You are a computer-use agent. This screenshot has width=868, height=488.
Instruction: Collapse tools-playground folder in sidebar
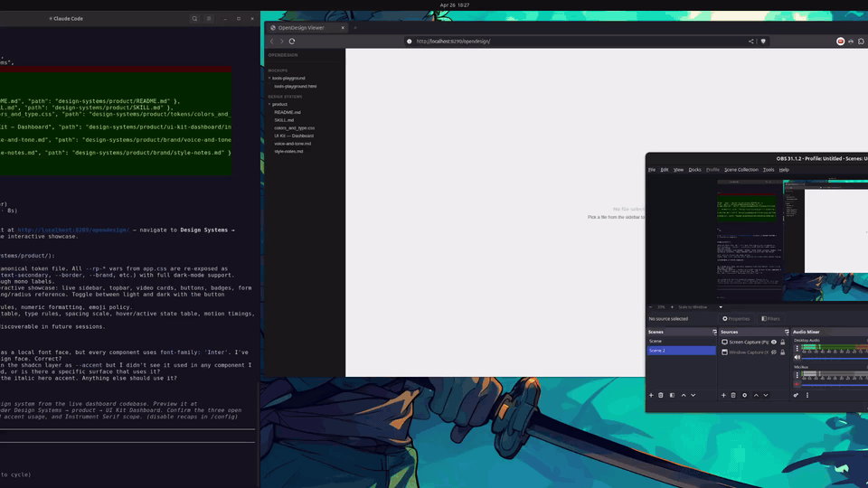(269, 78)
